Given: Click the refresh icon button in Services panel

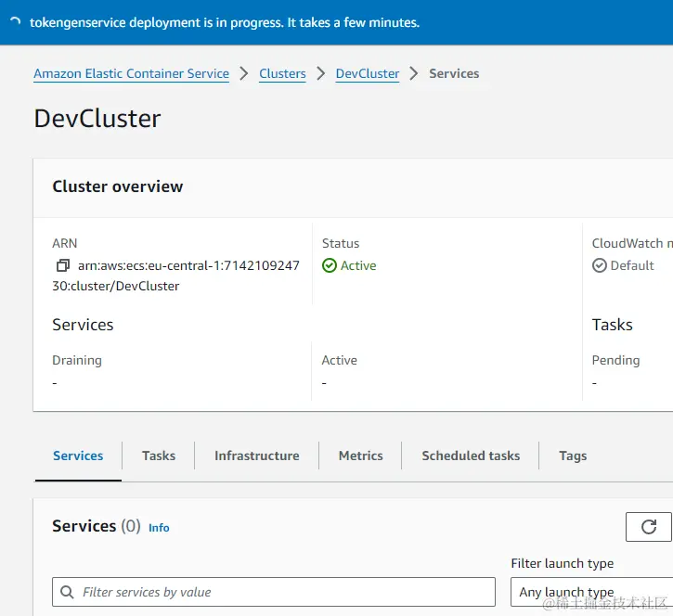Looking at the screenshot, I should (x=649, y=527).
